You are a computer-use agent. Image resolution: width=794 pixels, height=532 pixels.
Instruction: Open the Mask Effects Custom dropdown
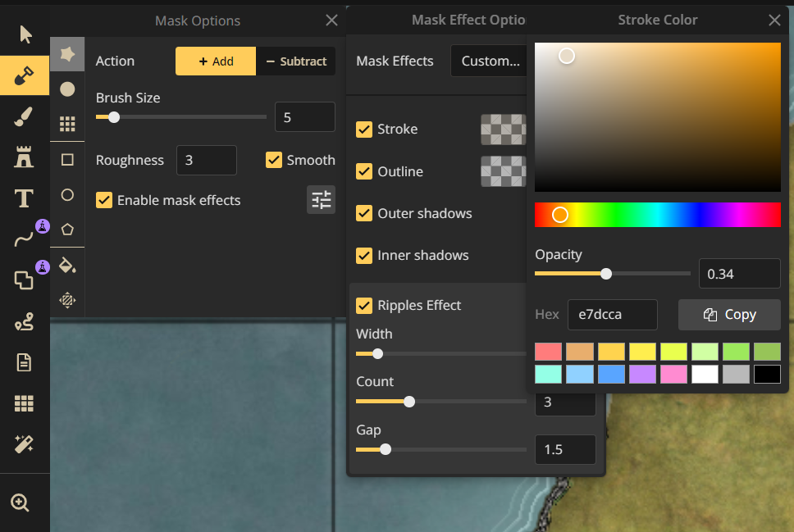490,61
